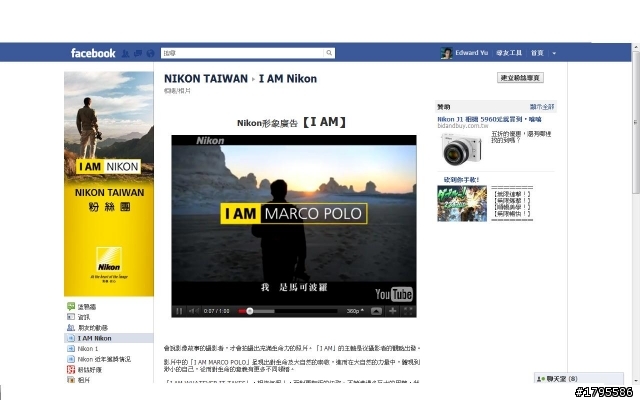
Task: Open Edward Yu profile link
Action: click(471, 53)
